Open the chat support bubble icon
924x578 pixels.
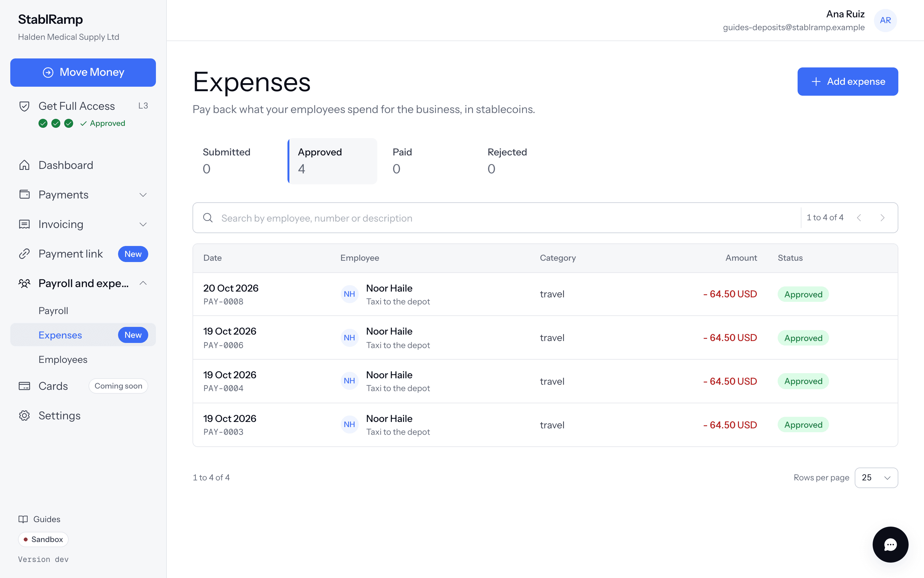[x=890, y=544]
